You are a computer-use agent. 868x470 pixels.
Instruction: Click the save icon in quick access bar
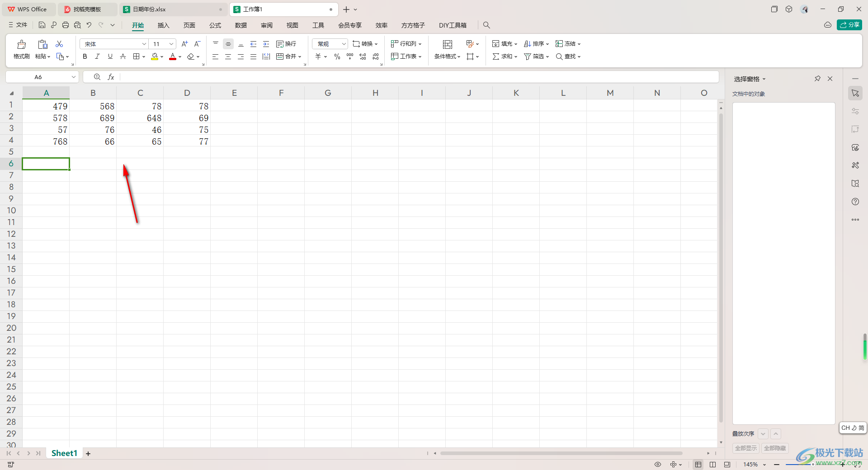[x=42, y=25]
